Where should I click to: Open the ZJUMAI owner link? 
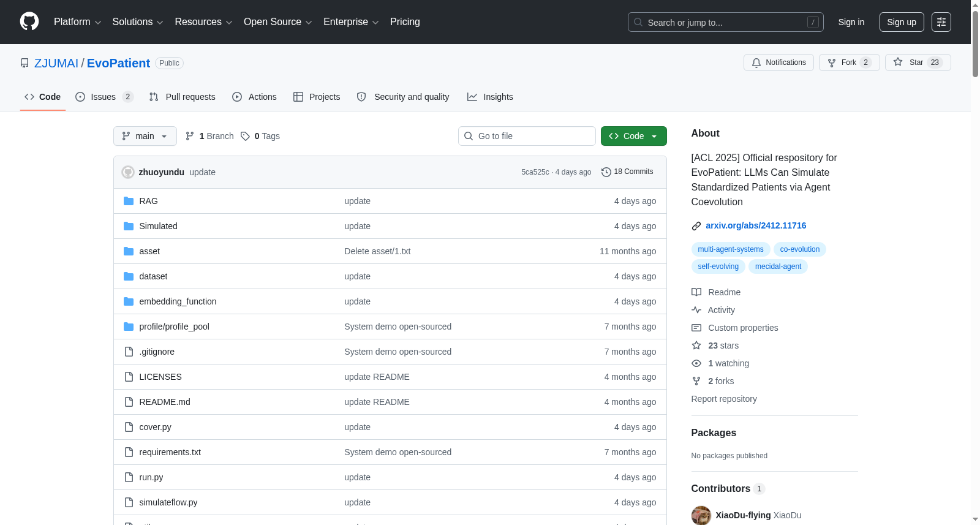click(x=56, y=63)
